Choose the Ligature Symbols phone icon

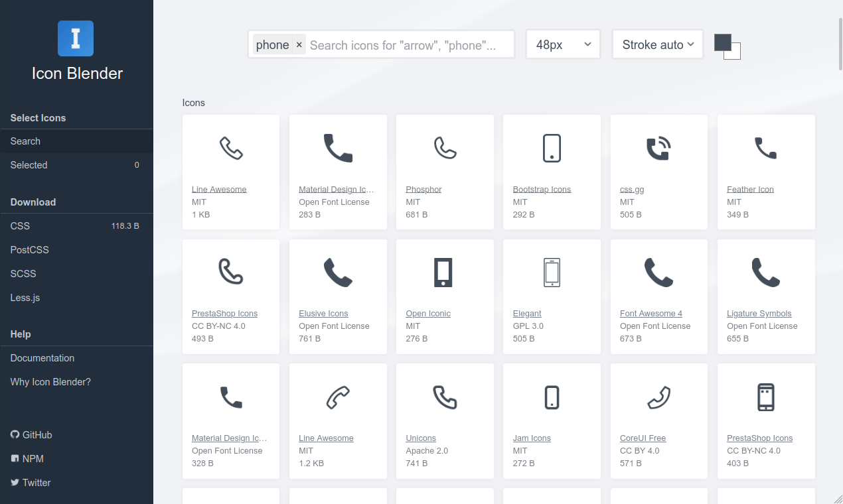766,272
